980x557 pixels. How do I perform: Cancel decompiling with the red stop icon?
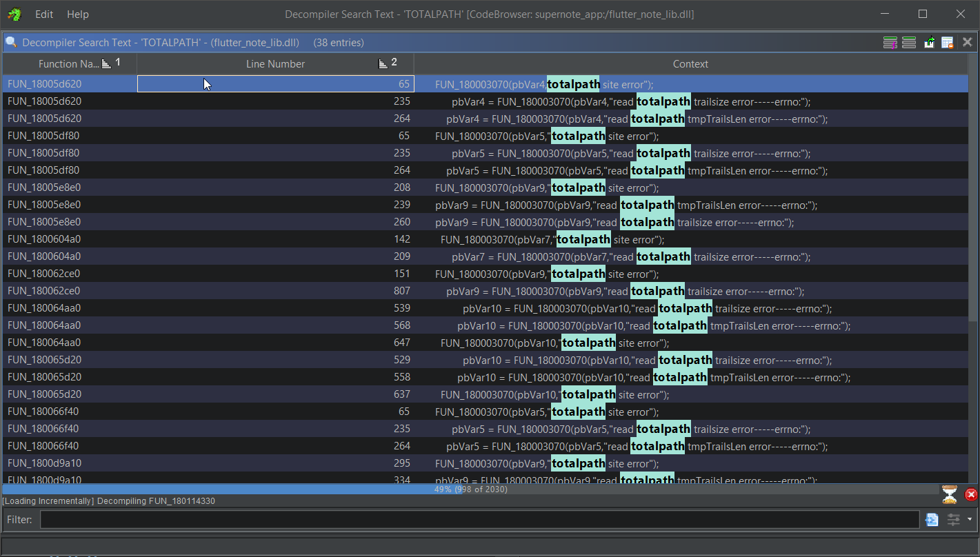click(970, 494)
